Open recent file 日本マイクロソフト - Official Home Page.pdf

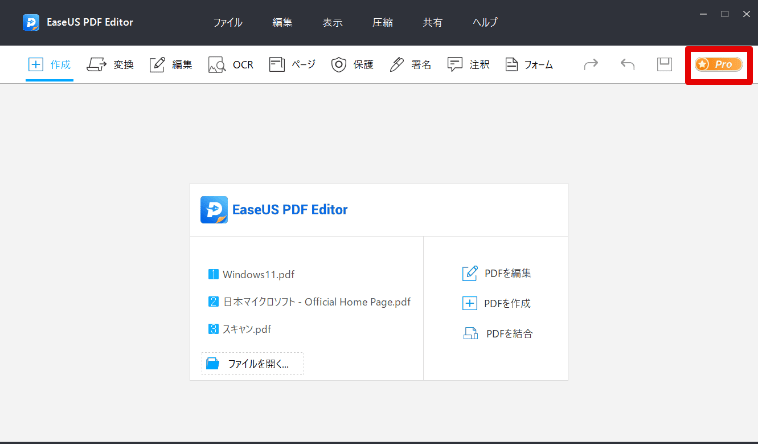coord(309,302)
